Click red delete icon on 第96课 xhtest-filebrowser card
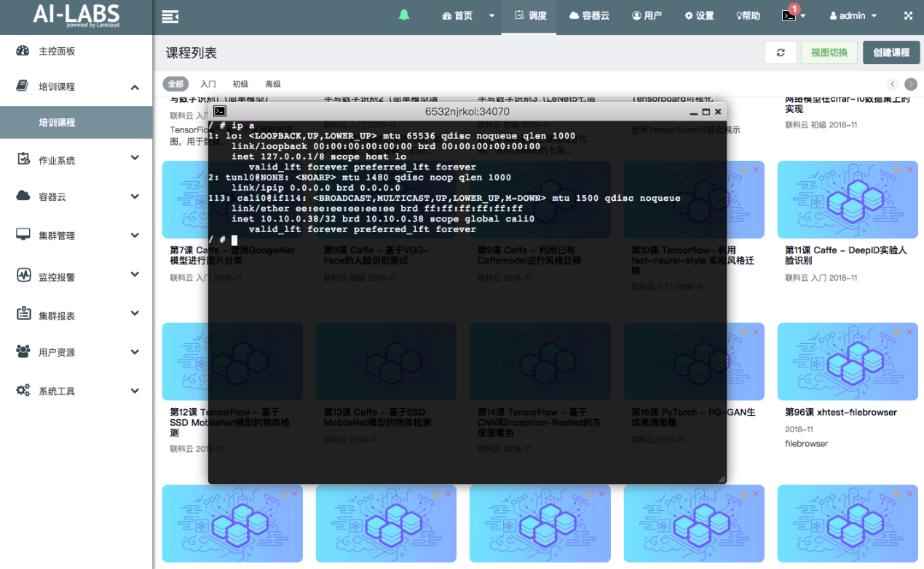924x569 pixels. tap(909, 332)
